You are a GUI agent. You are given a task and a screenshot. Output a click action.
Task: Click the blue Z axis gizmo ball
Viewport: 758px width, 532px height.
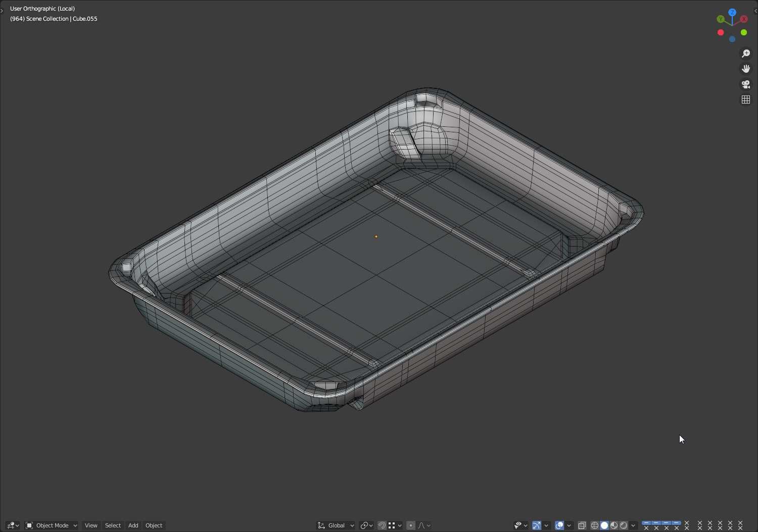tap(732, 12)
